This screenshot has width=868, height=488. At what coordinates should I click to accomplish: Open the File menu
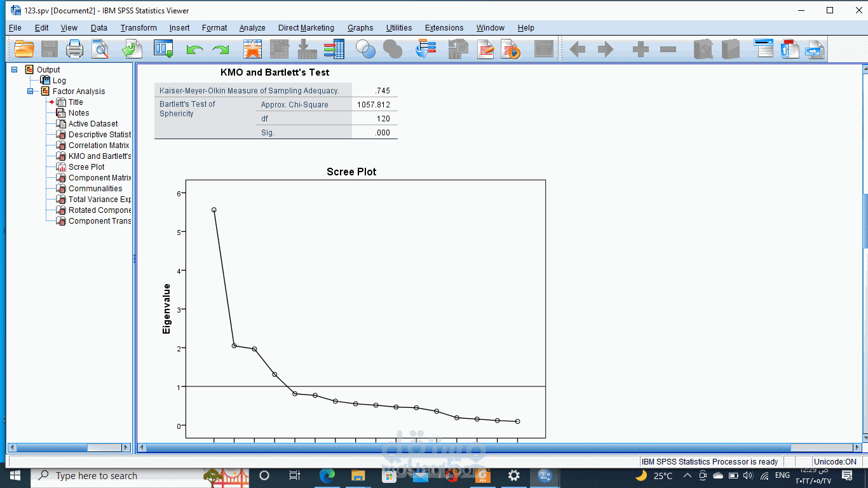click(15, 28)
